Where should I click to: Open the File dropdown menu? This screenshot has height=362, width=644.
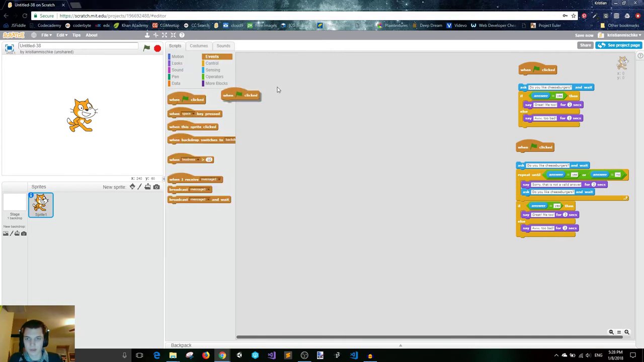pyautogui.click(x=46, y=35)
